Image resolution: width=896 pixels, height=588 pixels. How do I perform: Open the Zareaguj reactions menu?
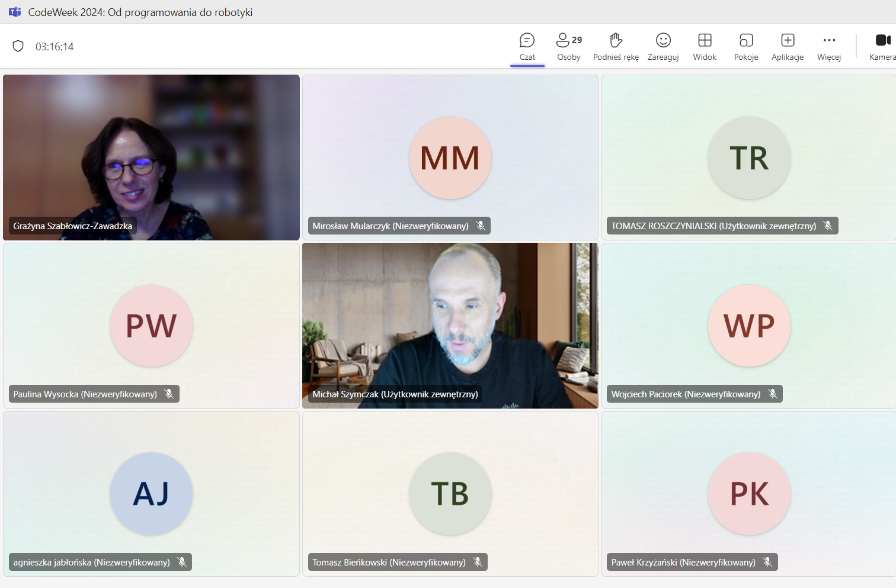click(663, 47)
